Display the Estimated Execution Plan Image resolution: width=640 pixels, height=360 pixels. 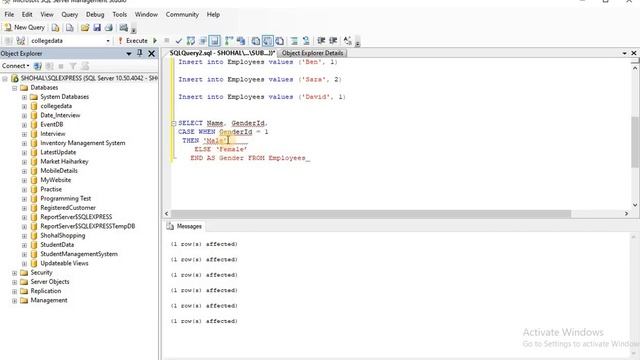pyautogui.click(x=191, y=41)
